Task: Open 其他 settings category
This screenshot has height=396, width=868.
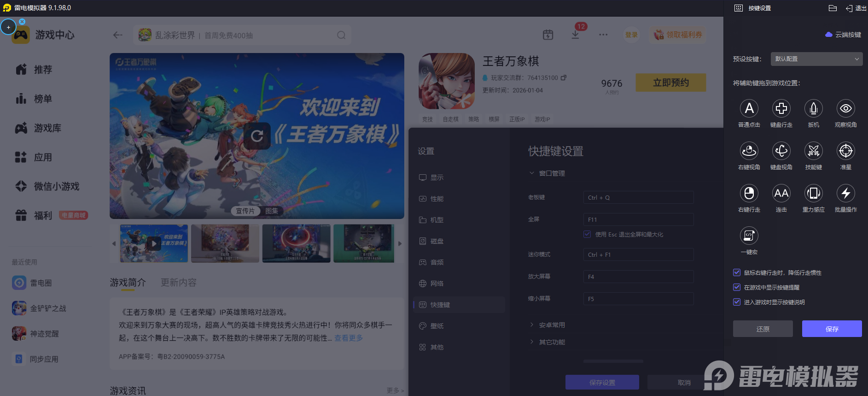Action: 459,347
